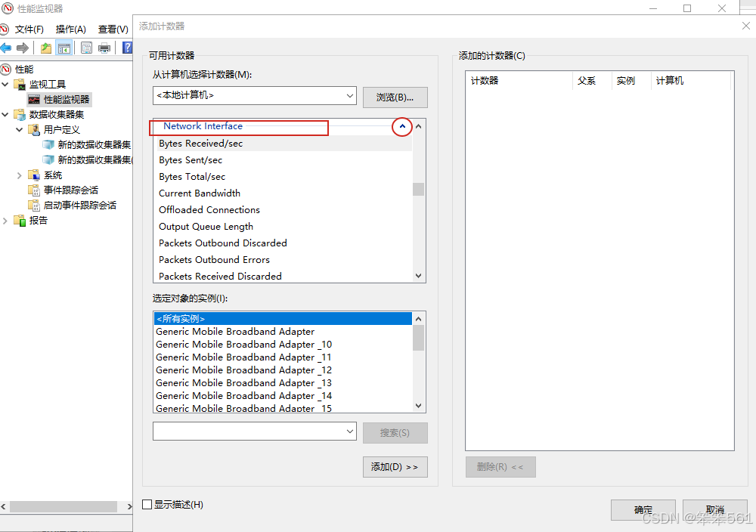Screen dimensions: 756x532
Task: Select the Bytes Sent/sec counter
Action: pyautogui.click(x=283, y=160)
